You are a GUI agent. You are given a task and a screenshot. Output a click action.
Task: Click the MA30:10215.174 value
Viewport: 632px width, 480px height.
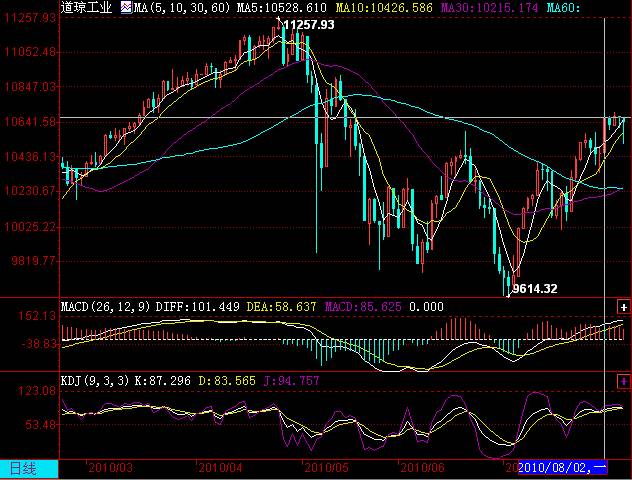click(489, 7)
